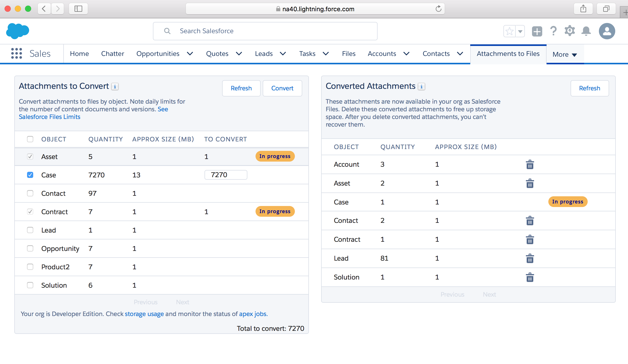Toggle the Safari sidebar button

click(x=78, y=9)
